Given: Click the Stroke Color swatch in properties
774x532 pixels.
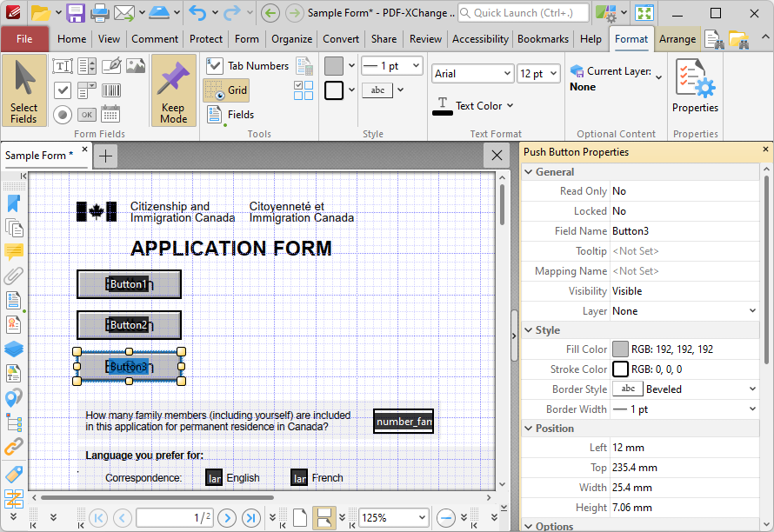Looking at the screenshot, I should click(x=620, y=369).
